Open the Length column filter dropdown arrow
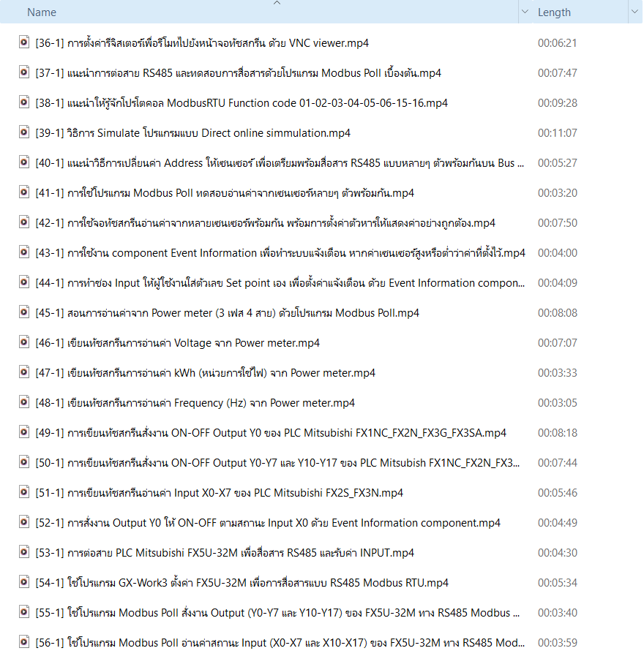This screenshot has height=659, width=644. [633, 12]
